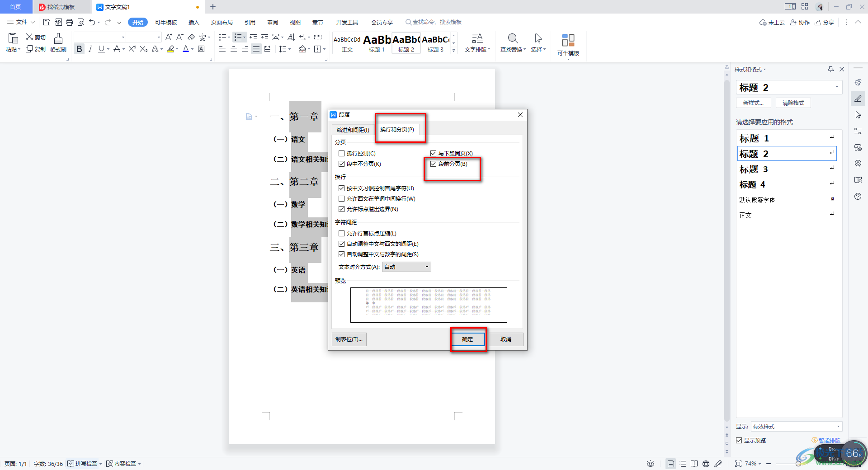
Task: Open Print Preview icon
Action: click(x=81, y=22)
